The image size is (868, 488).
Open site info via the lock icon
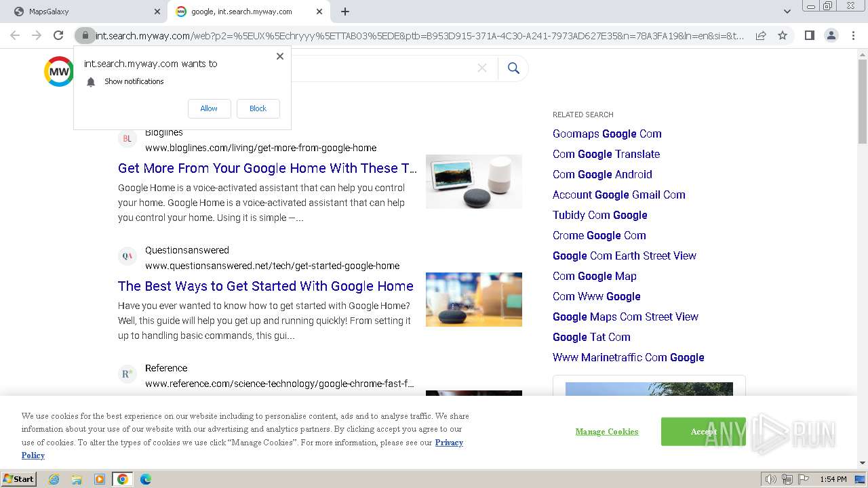85,35
